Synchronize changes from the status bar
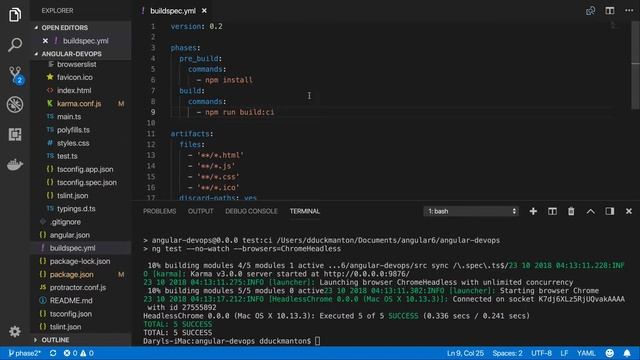Screen dimensions: 640x360 [x=53, y=353]
